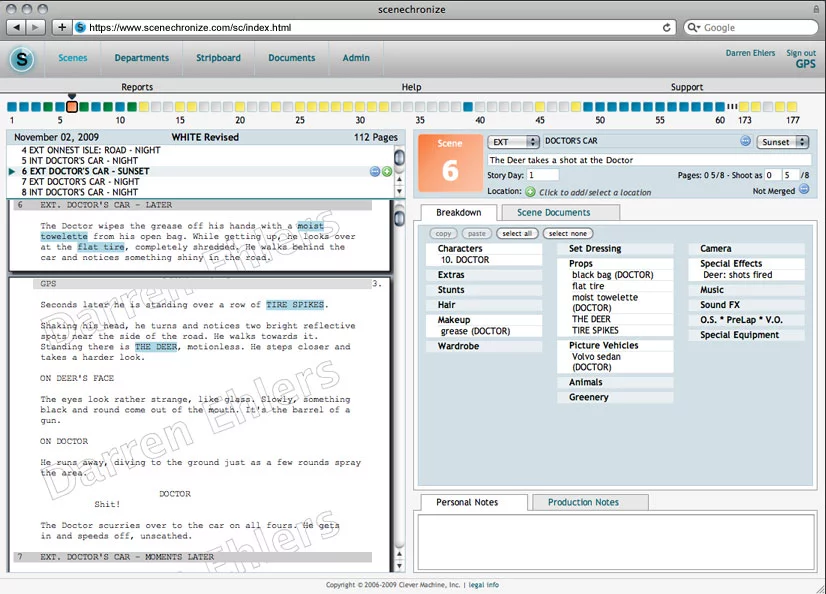Open the Scenes tab

pyautogui.click(x=73, y=58)
